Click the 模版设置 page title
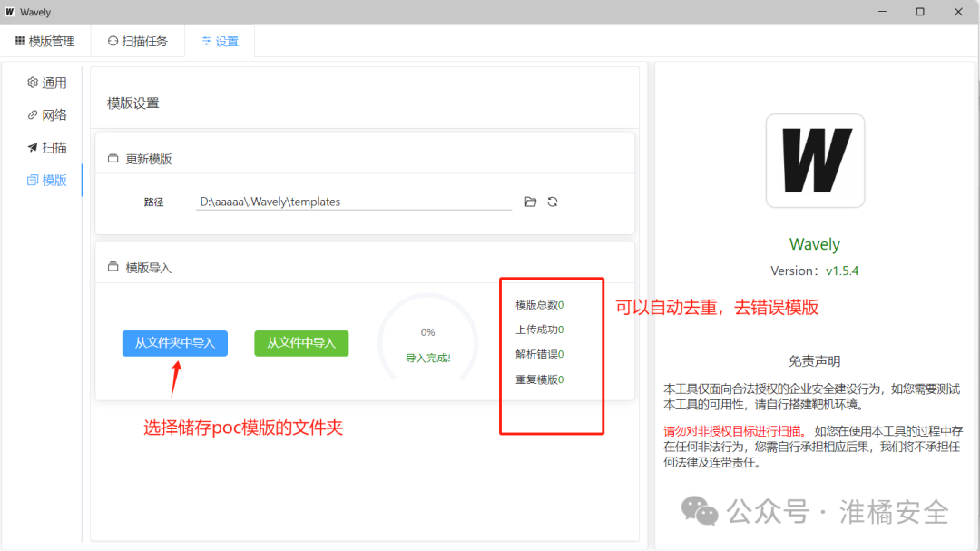980x551 pixels. pyautogui.click(x=133, y=103)
